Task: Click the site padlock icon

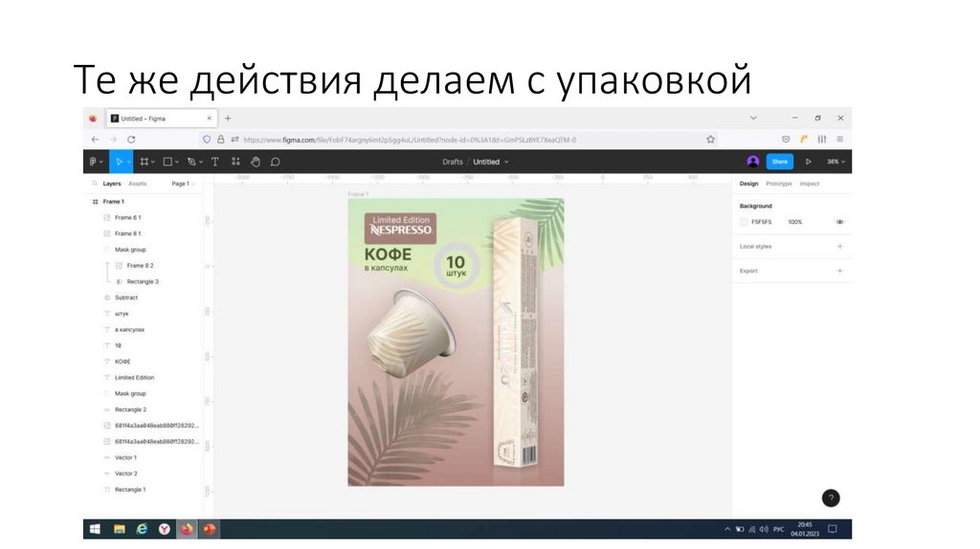Action: click(221, 140)
